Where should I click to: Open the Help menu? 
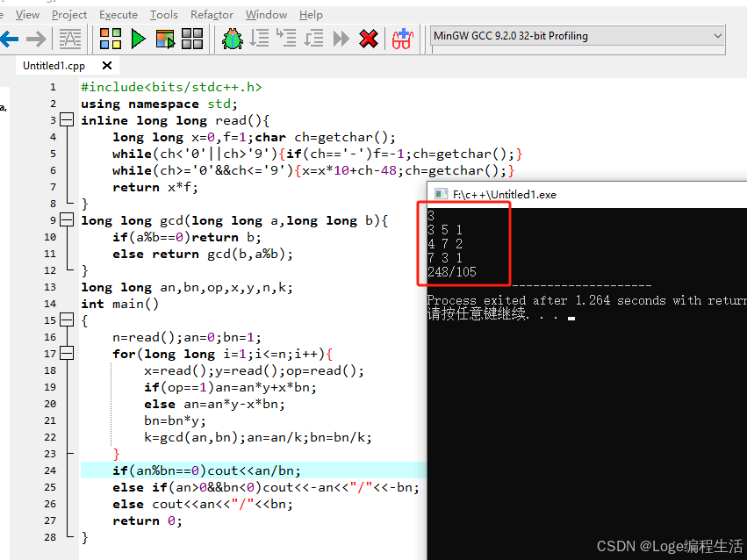pyautogui.click(x=311, y=15)
